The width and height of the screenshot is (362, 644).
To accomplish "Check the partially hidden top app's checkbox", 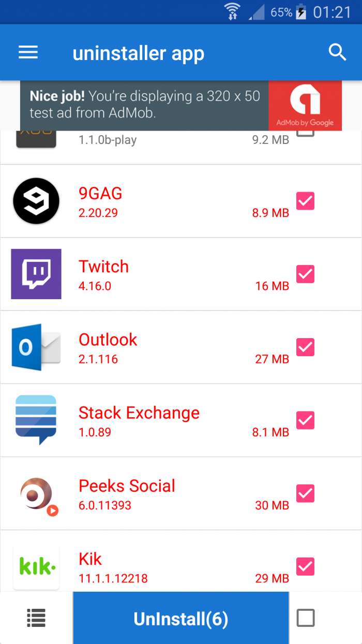I will (305, 134).
